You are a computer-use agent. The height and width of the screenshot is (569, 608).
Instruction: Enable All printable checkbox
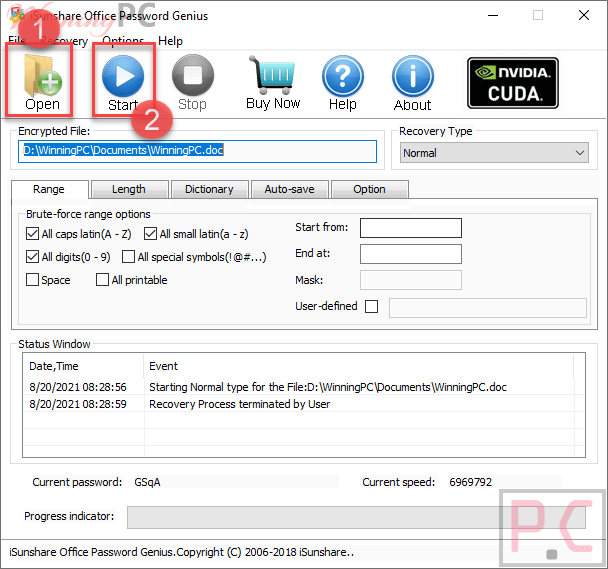click(102, 279)
